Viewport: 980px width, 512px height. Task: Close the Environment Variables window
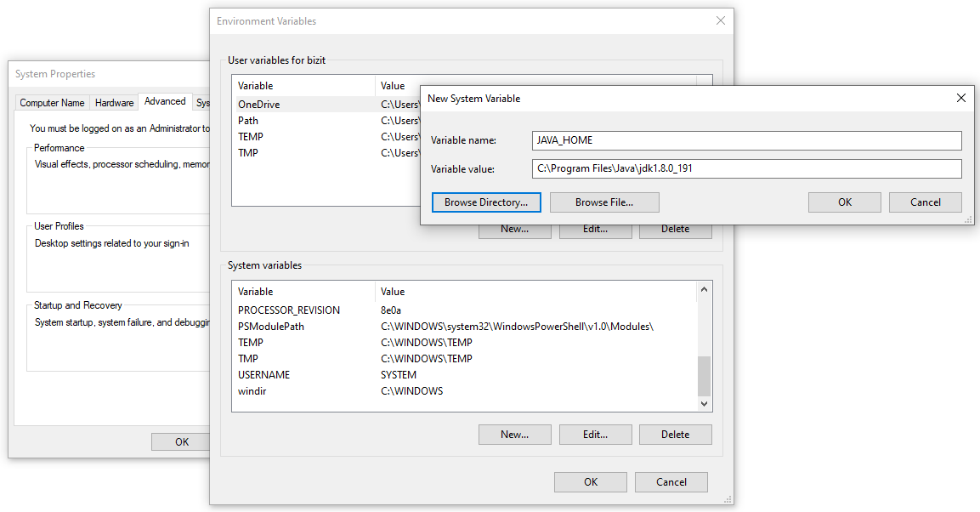720,21
